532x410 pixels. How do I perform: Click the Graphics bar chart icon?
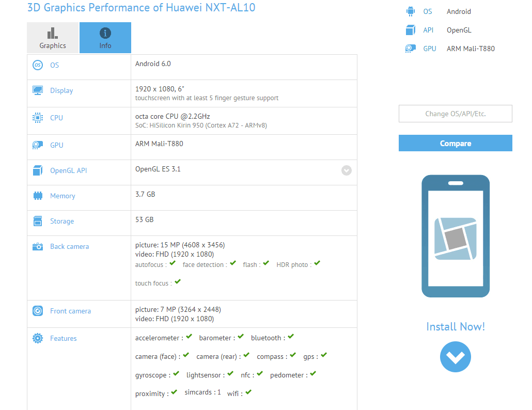[x=53, y=33]
